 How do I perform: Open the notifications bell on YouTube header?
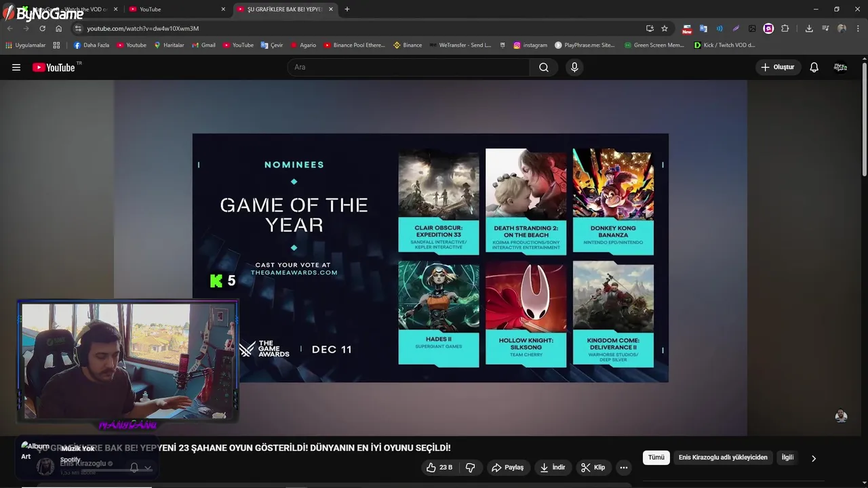click(x=814, y=67)
